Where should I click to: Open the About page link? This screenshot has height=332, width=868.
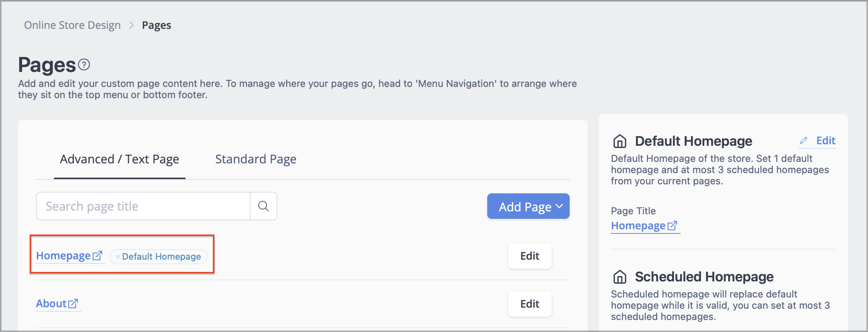51,304
